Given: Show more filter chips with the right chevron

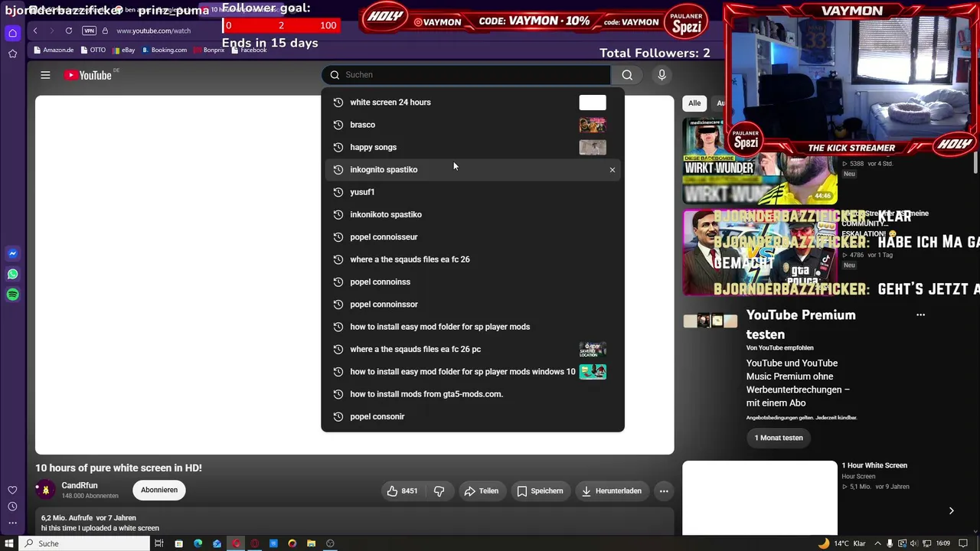Looking at the screenshot, I should (951, 510).
